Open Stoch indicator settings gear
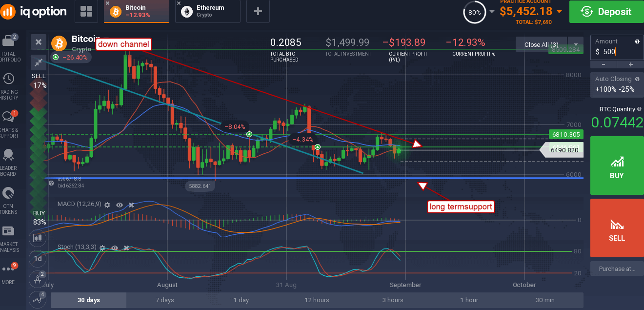Image resolution: width=644 pixels, height=310 pixels. tap(102, 248)
